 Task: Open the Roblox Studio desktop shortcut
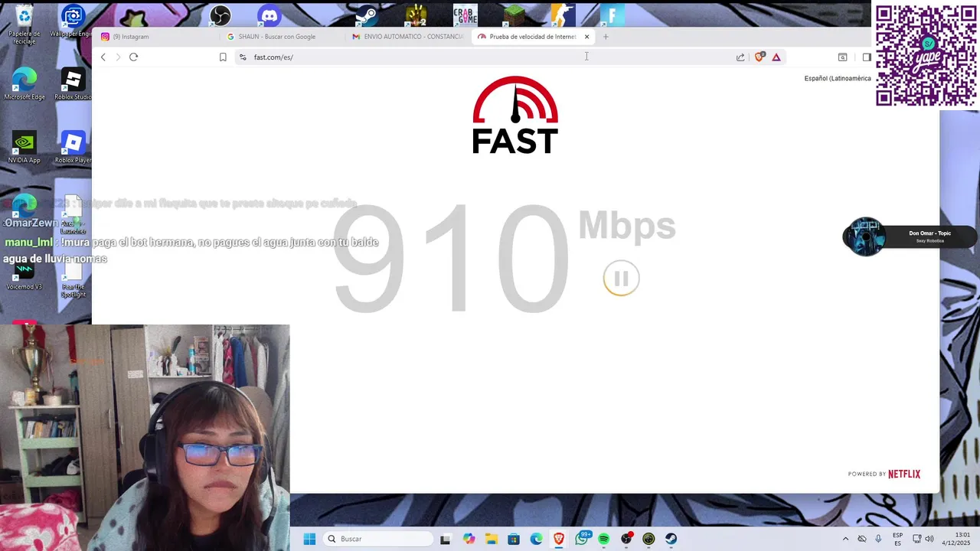(x=73, y=84)
